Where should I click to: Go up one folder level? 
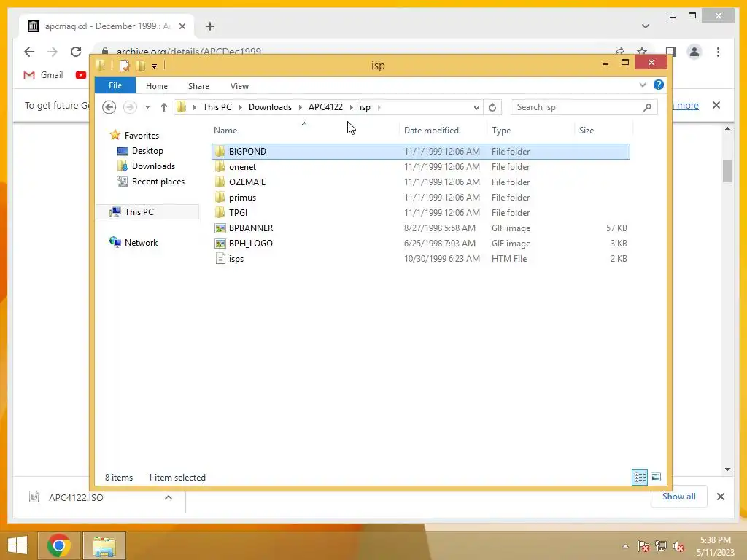pyautogui.click(x=164, y=107)
